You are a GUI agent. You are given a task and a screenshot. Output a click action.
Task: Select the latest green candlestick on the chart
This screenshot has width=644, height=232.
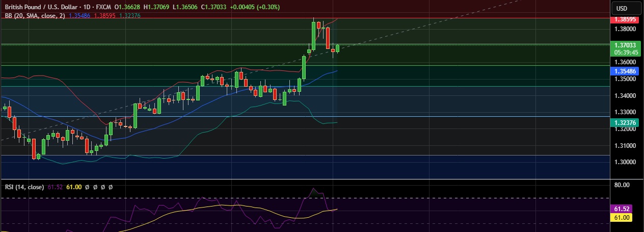[x=337, y=48]
